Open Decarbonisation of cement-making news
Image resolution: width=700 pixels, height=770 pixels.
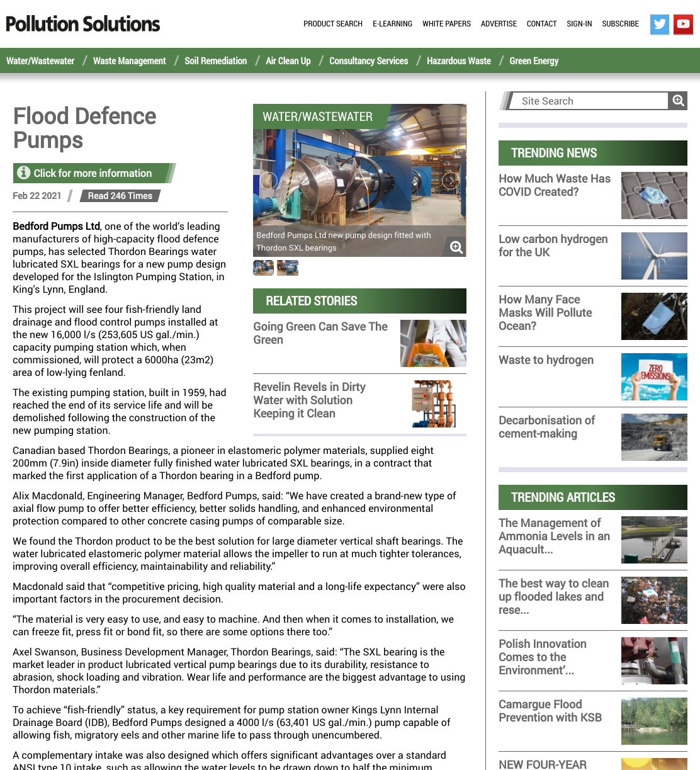click(547, 427)
